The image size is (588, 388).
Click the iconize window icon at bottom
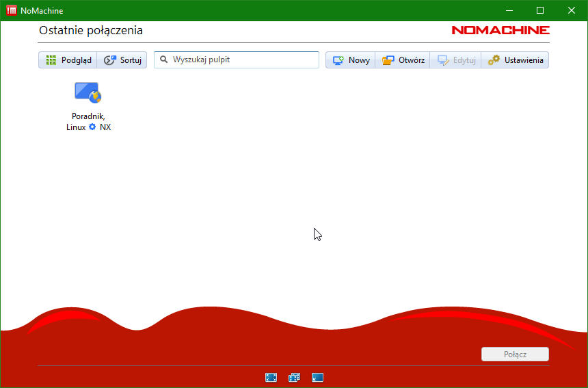317,377
